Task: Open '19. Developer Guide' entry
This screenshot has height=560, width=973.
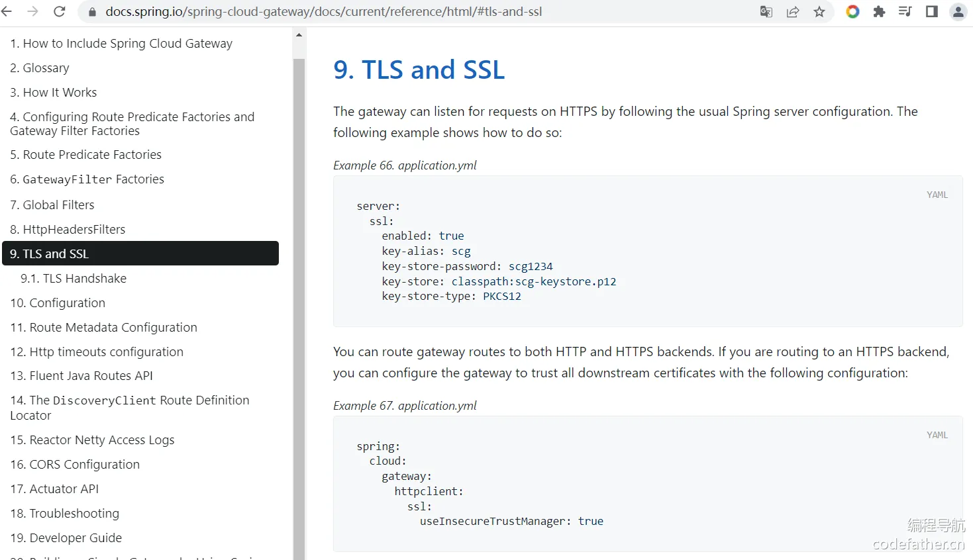Action: [x=66, y=538]
